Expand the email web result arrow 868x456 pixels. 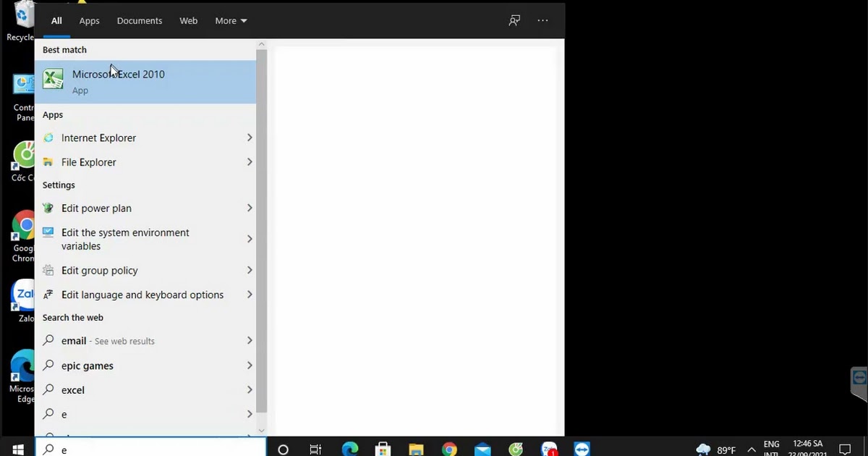point(249,340)
